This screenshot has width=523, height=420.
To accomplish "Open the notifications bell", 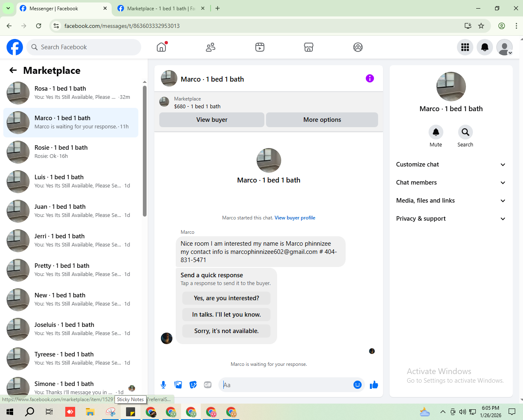I will coord(485,47).
